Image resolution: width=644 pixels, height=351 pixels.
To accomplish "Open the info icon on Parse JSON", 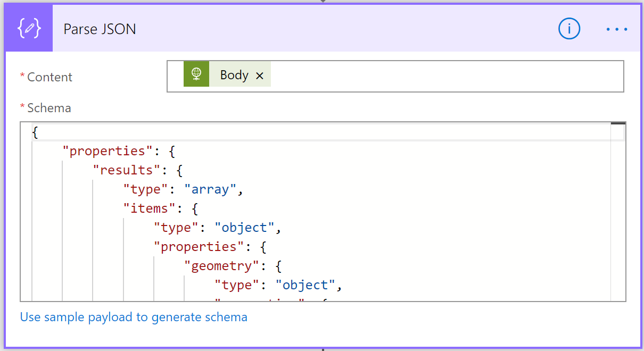I will coord(568,29).
